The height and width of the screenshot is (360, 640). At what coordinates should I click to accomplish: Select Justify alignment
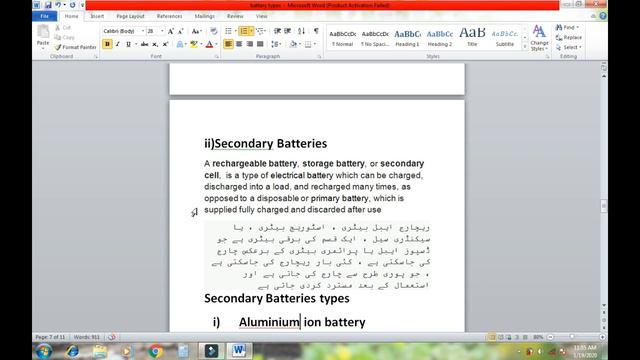260,44
